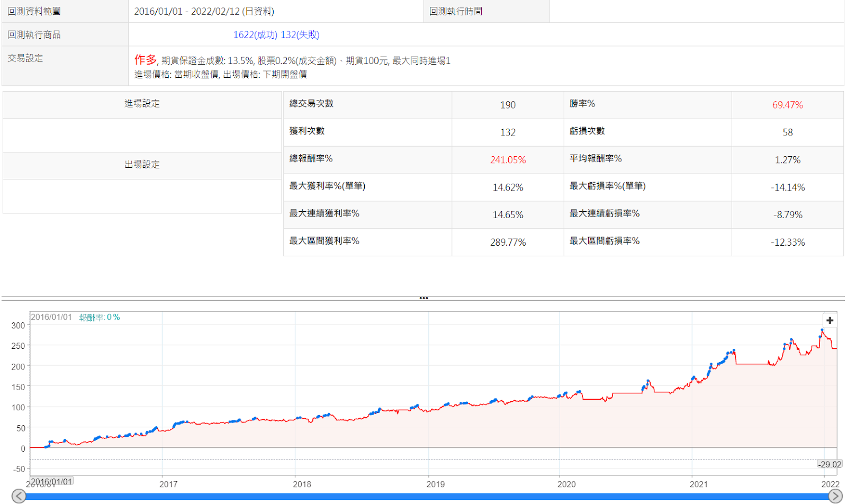Click the 總交易次數 value 190

click(508, 105)
